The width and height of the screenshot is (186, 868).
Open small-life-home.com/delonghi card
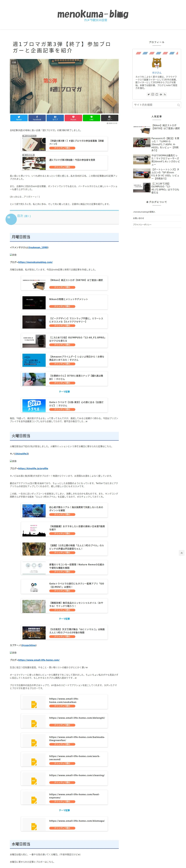64,721
